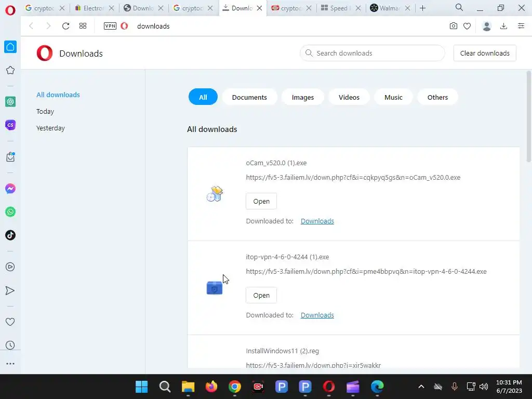Viewport: 532px width, 399px height.
Task: Open WhatsApp in sidebar
Action: point(10,212)
